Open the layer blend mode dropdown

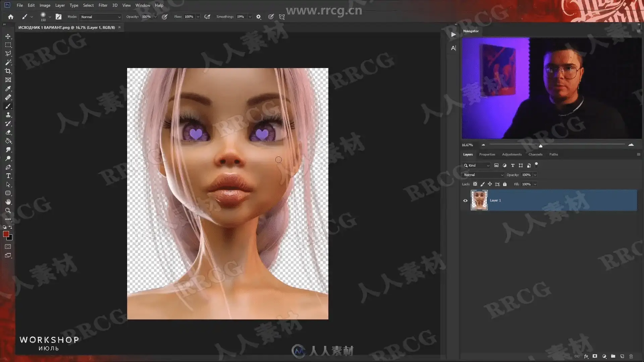click(x=483, y=175)
